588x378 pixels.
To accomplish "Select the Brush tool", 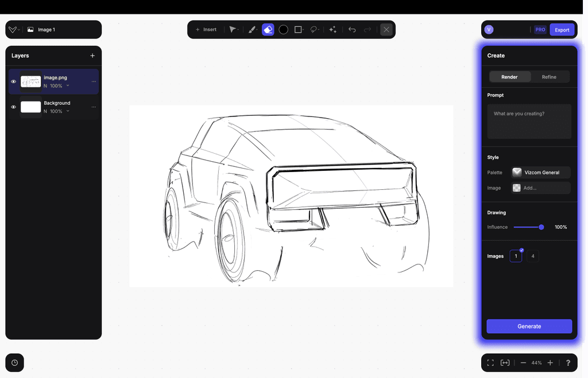I will [x=252, y=29].
